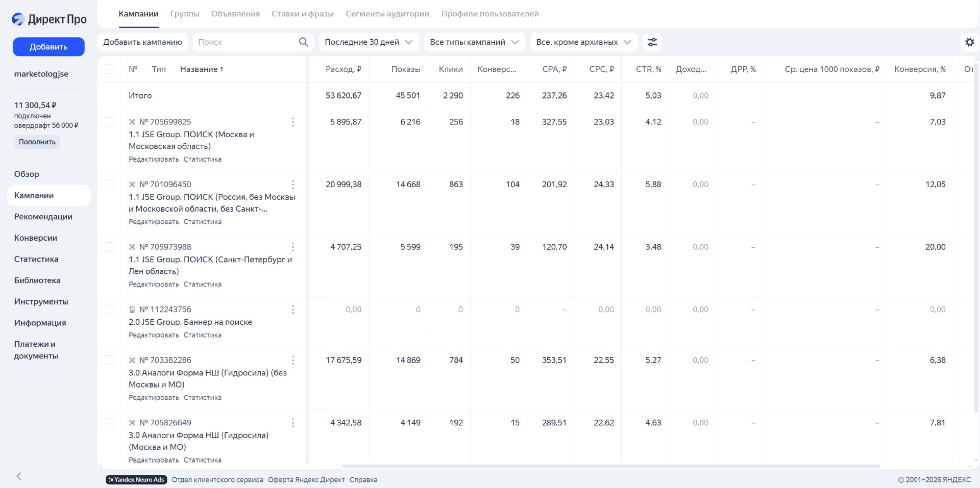980x488 pixels.
Task: Open the Все типы кампаний dropdown
Action: click(474, 42)
